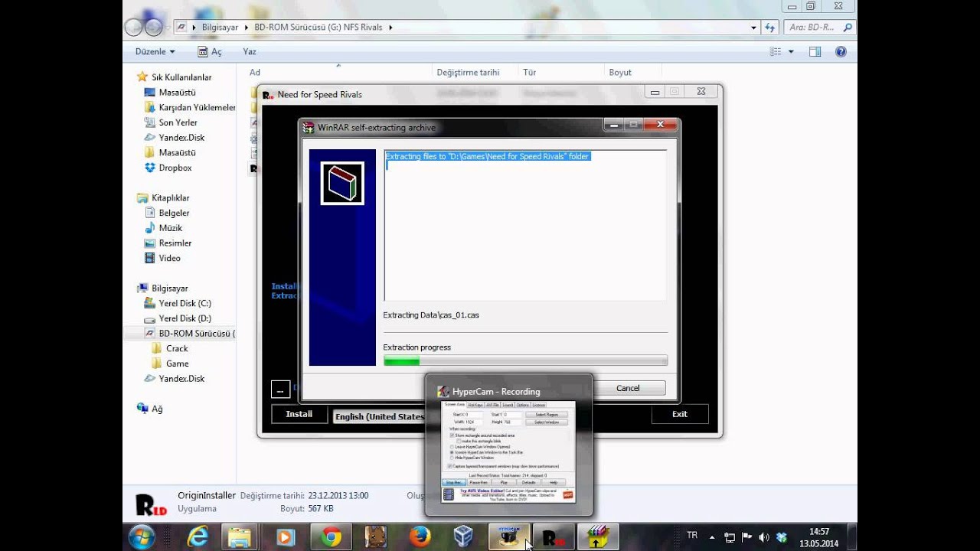Screen dimensions: 980x551
Task: Open the volume control in system tray
Action: [764, 537]
